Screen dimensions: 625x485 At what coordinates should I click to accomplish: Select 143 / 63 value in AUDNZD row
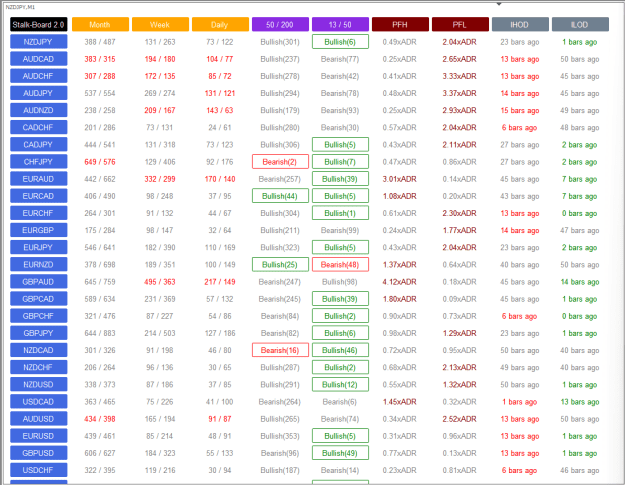point(220,110)
